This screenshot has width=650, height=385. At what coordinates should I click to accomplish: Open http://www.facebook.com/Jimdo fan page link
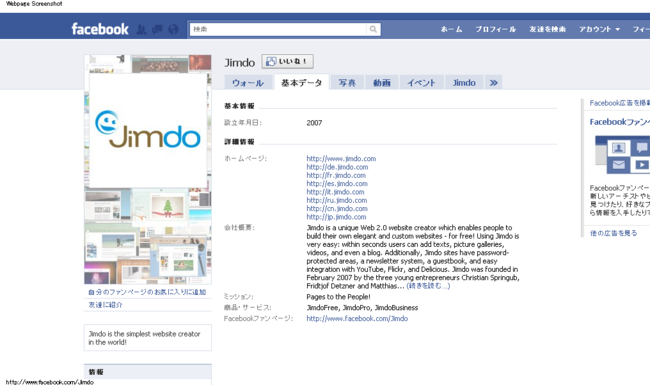[357, 318]
